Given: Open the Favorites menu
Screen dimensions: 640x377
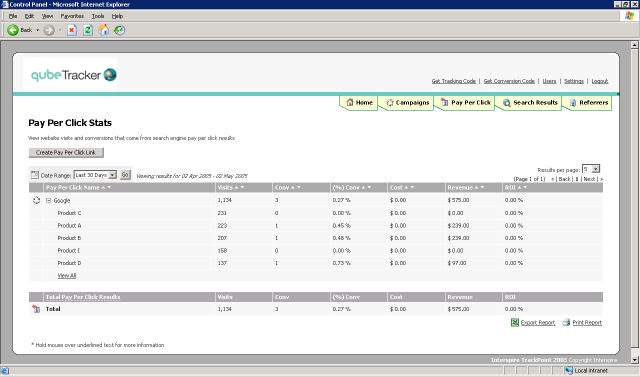Looking at the screenshot, I should tap(72, 16).
